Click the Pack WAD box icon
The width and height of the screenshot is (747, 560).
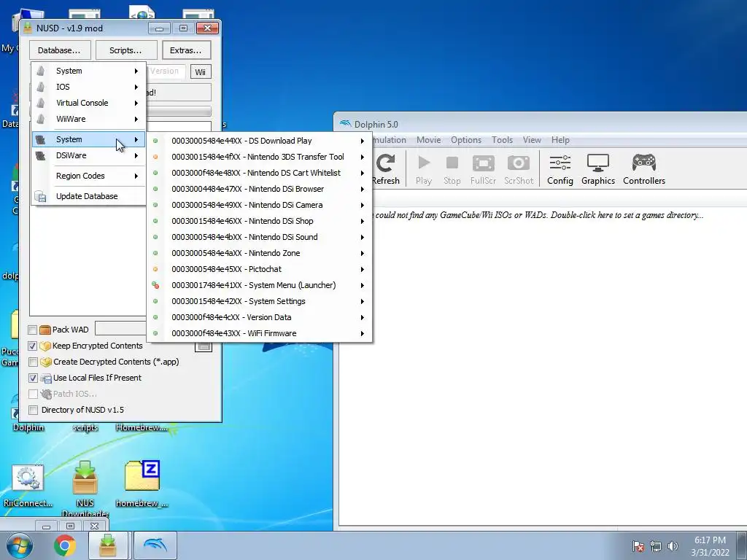click(x=45, y=330)
